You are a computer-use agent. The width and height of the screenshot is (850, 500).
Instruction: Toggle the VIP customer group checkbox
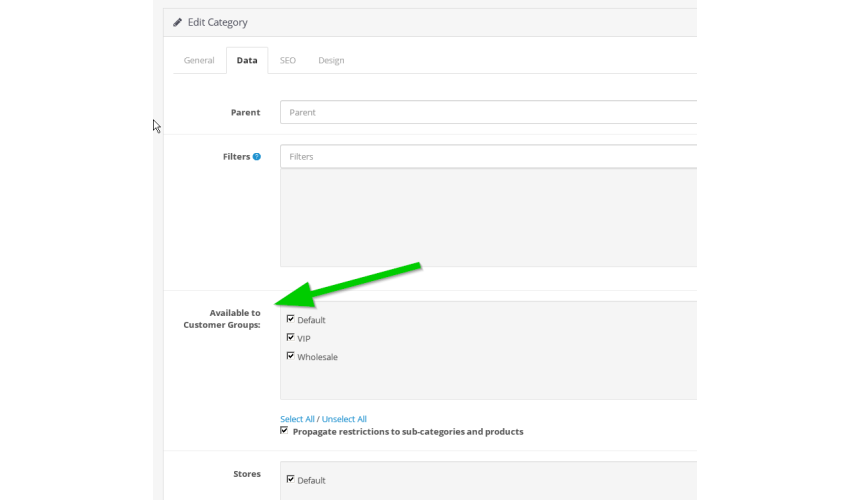pyautogui.click(x=291, y=337)
